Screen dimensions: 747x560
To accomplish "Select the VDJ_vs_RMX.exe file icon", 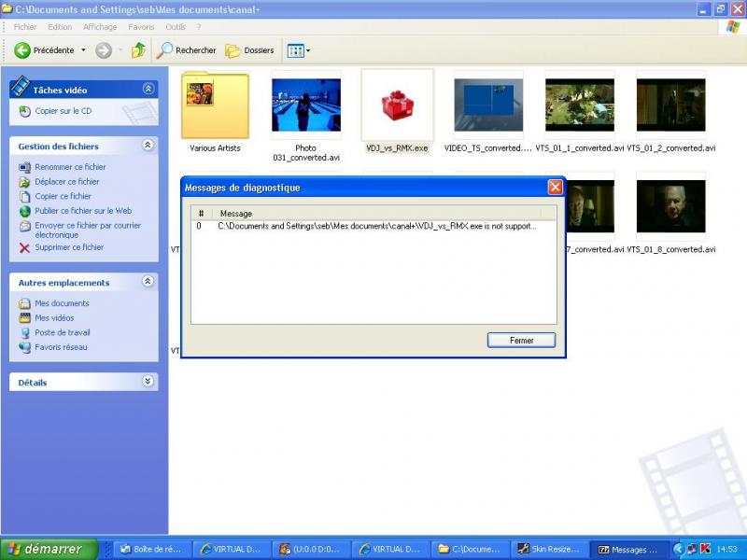I will pyautogui.click(x=397, y=105).
